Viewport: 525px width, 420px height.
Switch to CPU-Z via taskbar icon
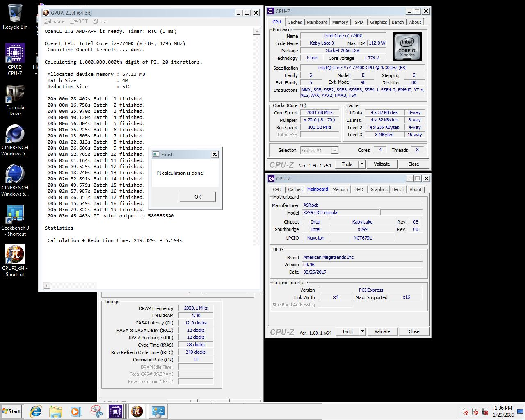click(x=116, y=411)
